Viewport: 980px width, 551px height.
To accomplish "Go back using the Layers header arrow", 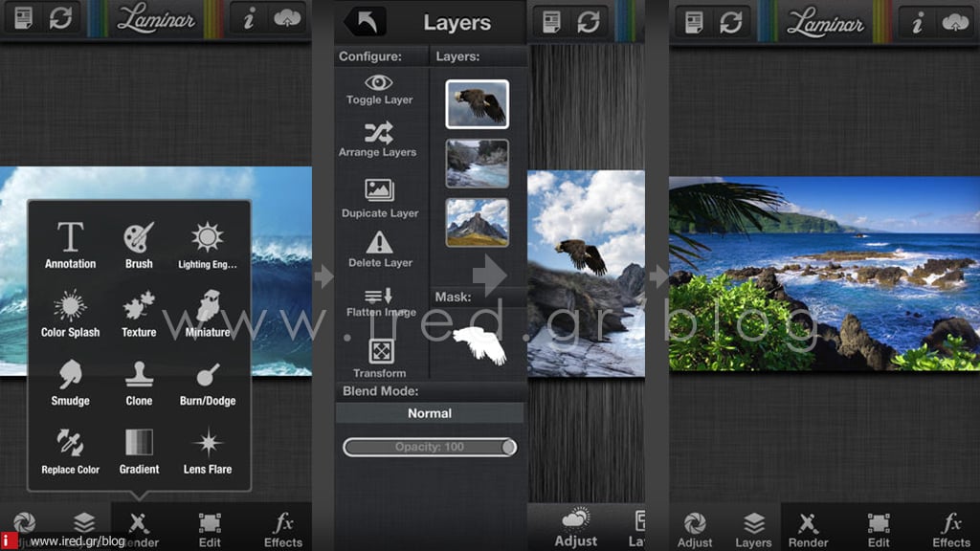I will click(364, 22).
